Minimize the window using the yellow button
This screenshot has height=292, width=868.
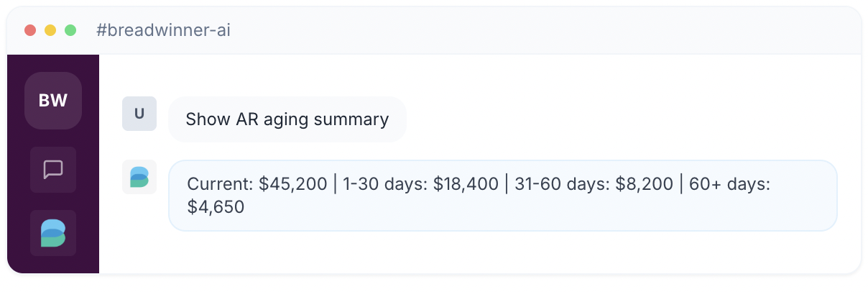pyautogui.click(x=50, y=30)
